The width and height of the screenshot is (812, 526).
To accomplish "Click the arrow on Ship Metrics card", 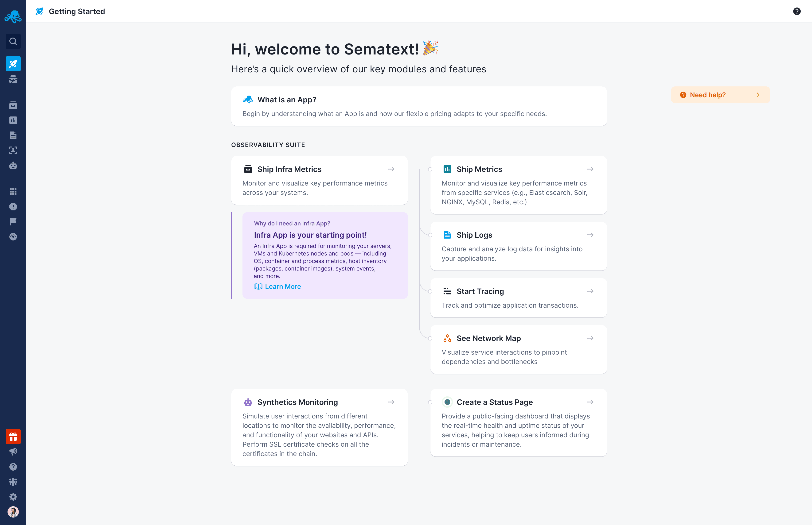I will 590,169.
